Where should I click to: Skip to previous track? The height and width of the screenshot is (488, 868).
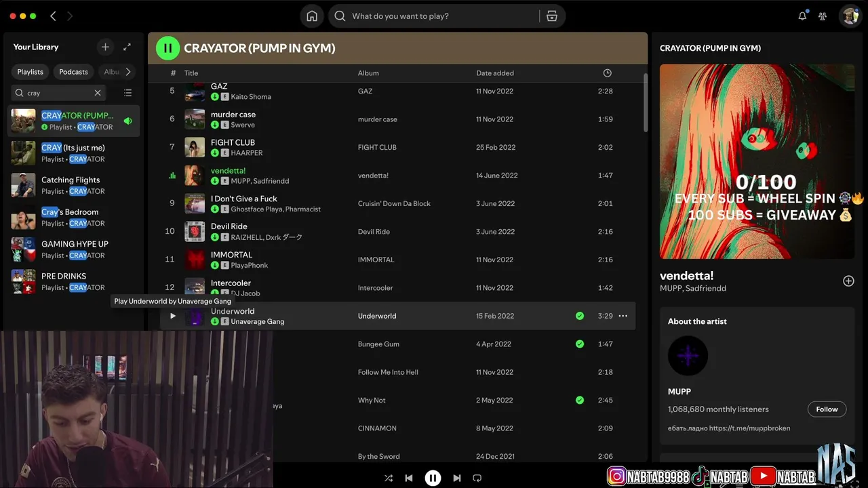point(409,478)
